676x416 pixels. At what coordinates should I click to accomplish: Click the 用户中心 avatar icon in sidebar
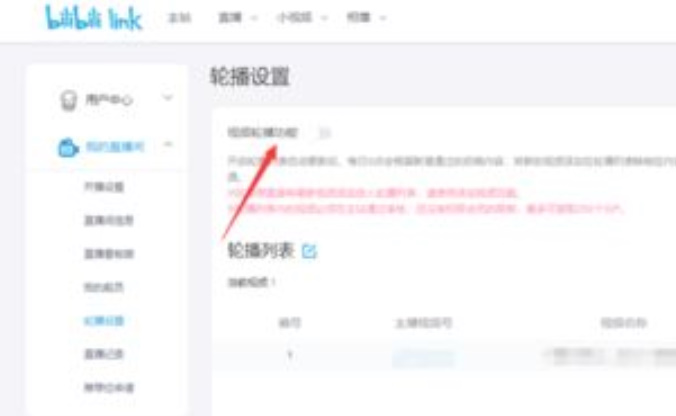point(68,100)
